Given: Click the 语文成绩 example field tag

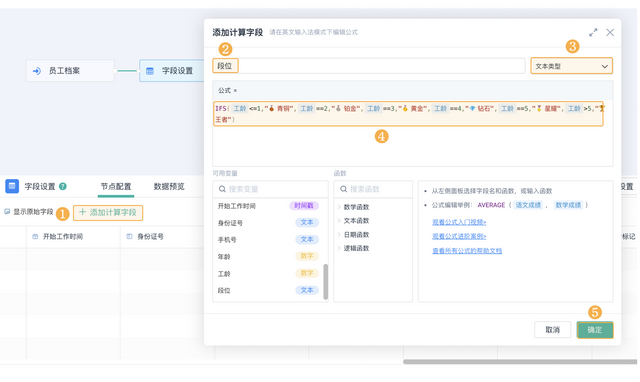Looking at the screenshot, I should pyautogui.click(x=528, y=205).
